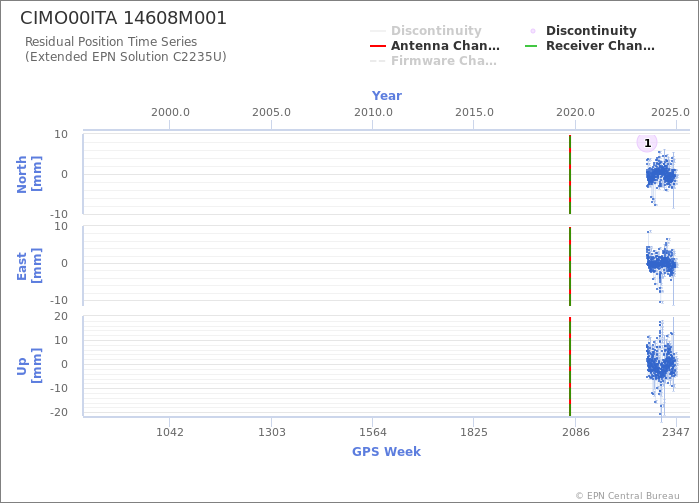The height and width of the screenshot is (504, 700).
Task: Click the East panel data cluster
Action: pos(662,264)
